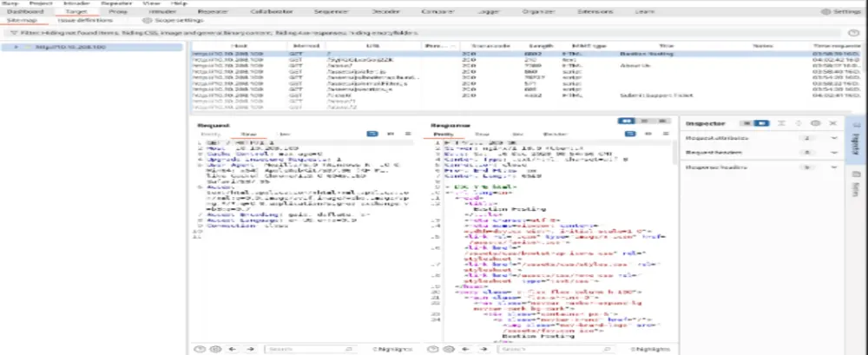Screen dimensions: 868x355
Task: Toggle the Response message actions blue icon
Action: 630,134
